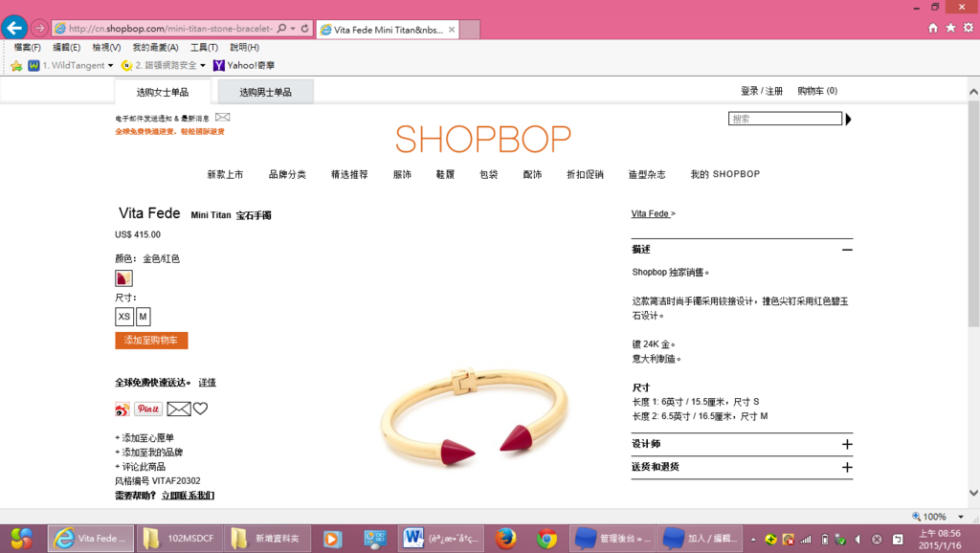Go back with the browser back arrow
The width and height of the screenshot is (980, 553).
tap(14, 28)
